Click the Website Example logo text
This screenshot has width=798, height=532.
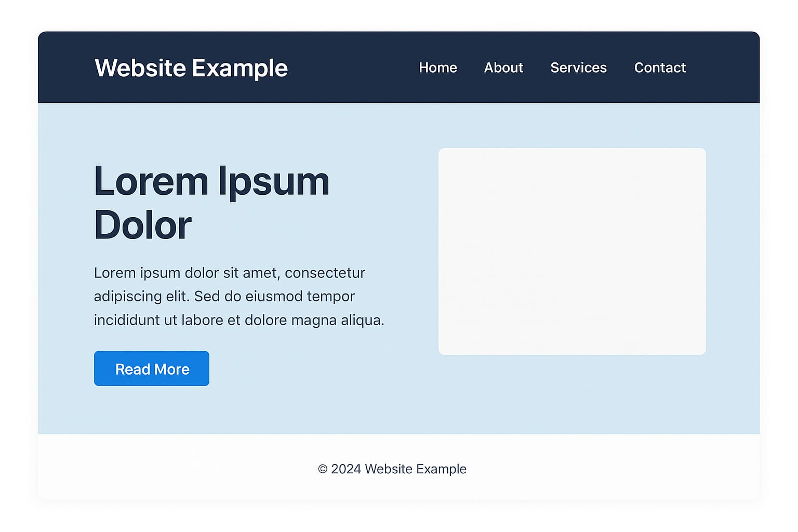tap(191, 68)
